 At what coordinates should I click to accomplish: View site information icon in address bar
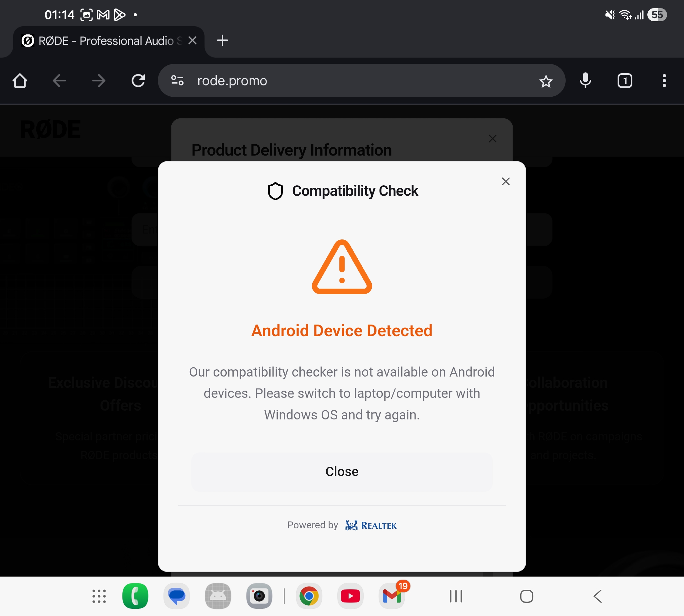click(x=177, y=80)
